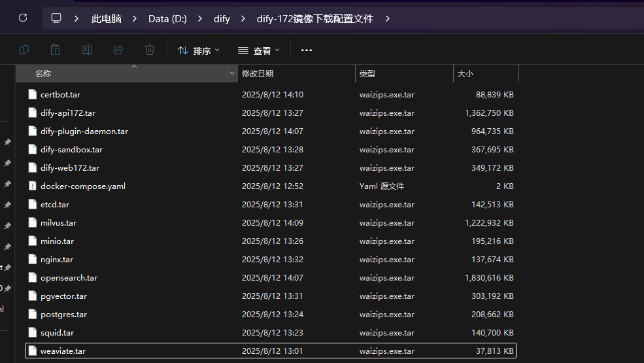Select the file name dify-plugin-daemon.tar

[x=84, y=131]
